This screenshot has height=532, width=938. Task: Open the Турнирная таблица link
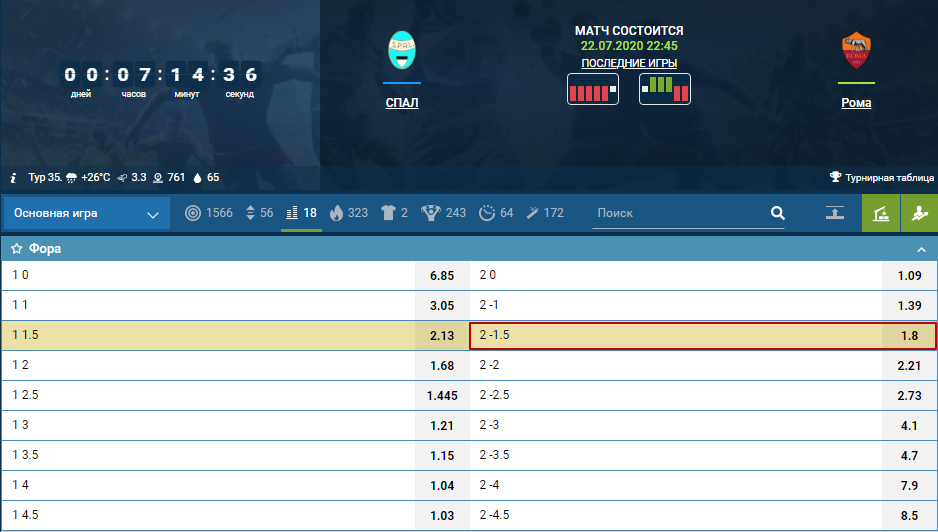click(881, 177)
